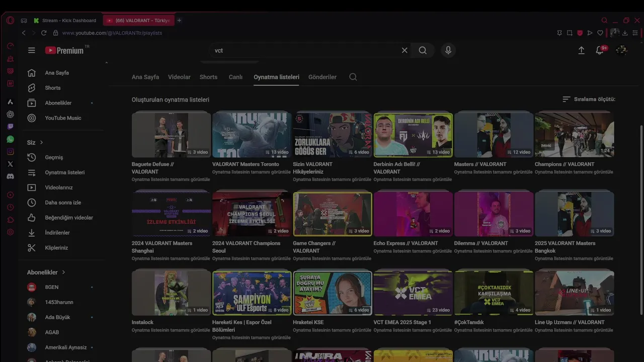Open channel Canlı tab
The height and width of the screenshot is (362, 644).
coord(235,77)
